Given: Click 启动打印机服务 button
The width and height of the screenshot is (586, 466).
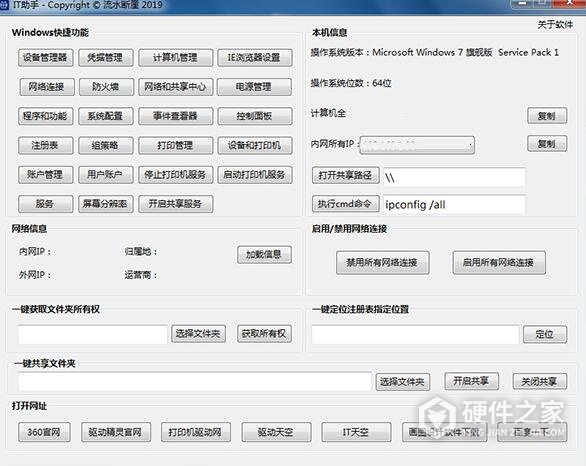Looking at the screenshot, I should [255, 175].
